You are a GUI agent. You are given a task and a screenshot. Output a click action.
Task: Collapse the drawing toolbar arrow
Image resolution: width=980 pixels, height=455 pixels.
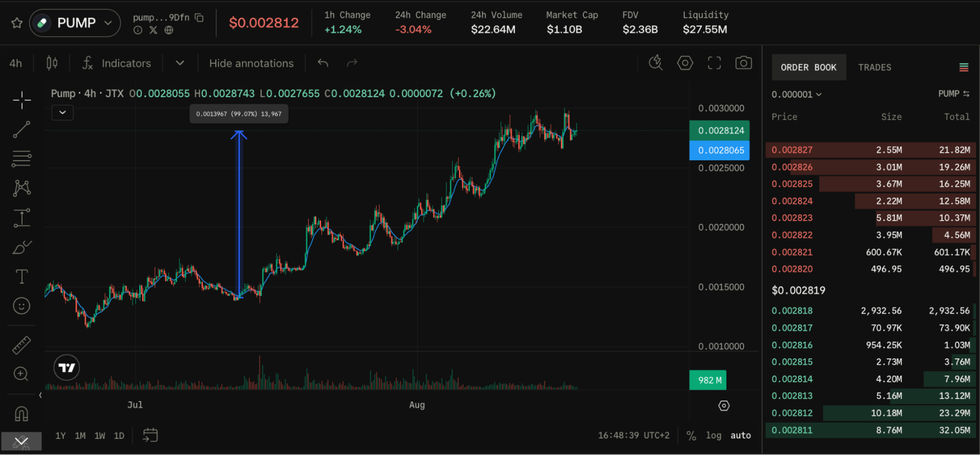(40, 395)
